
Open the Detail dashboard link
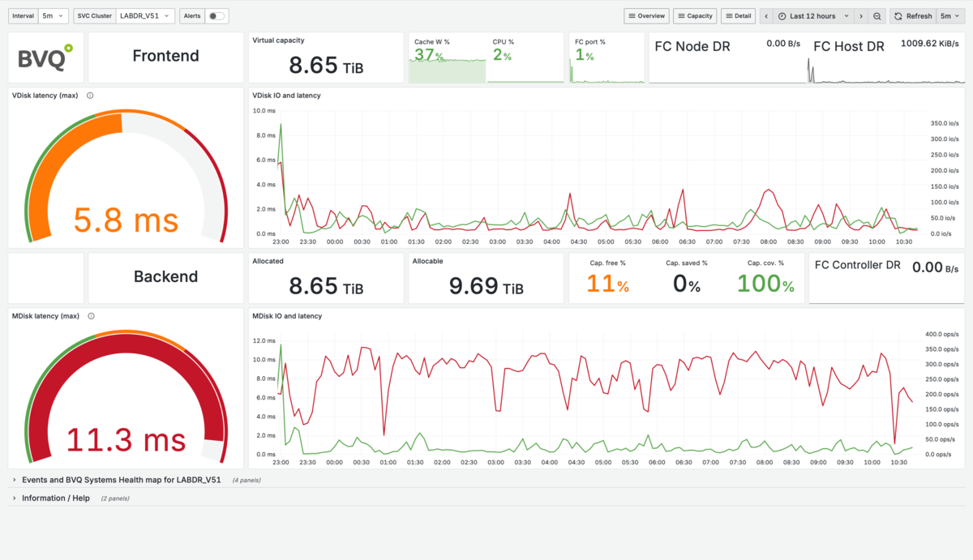(738, 16)
